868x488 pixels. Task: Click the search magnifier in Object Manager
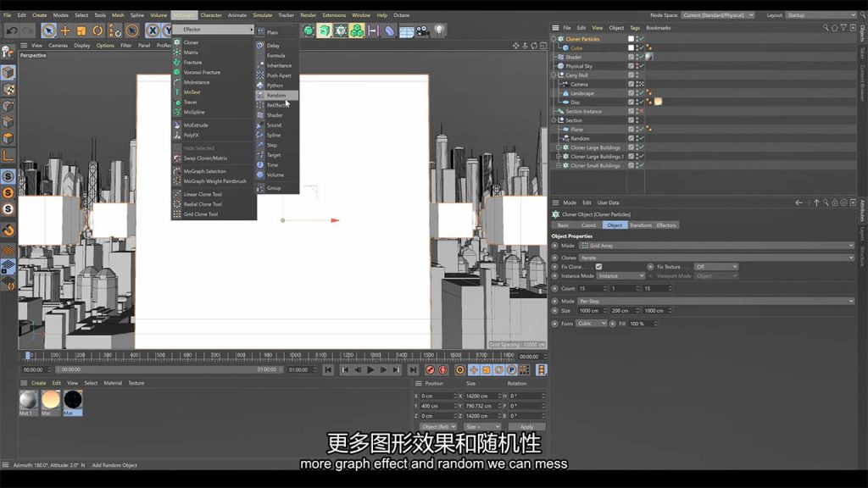826,28
